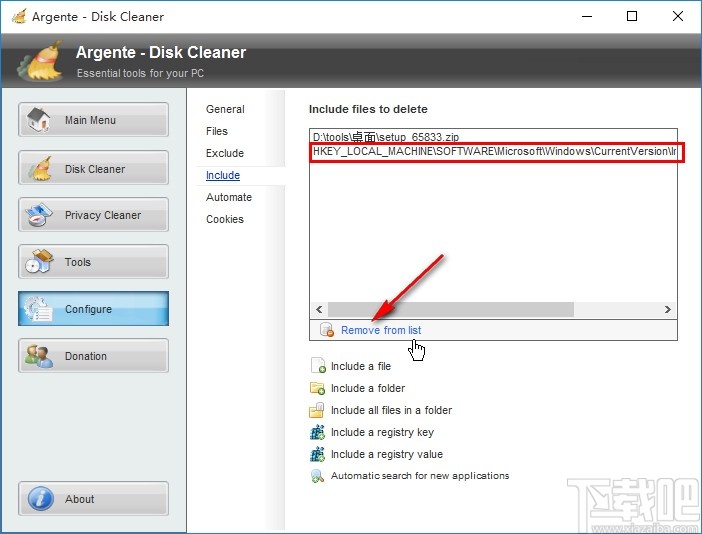Click the horizontal scrollbar thumb
Screen dimensions: 702x534
450,309
